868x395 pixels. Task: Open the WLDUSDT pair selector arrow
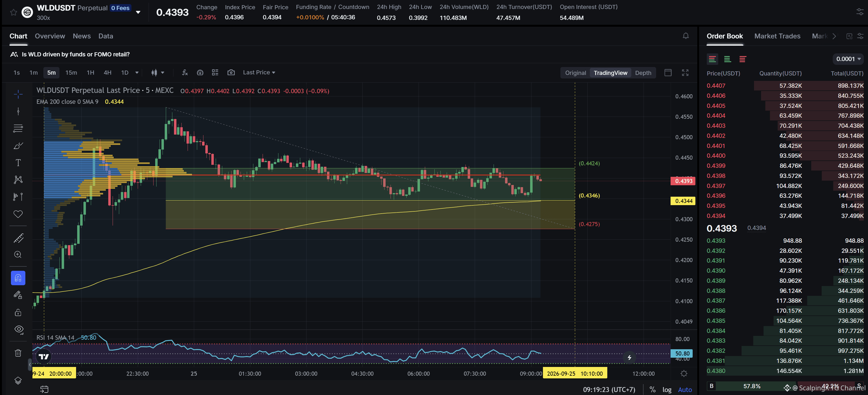click(x=138, y=13)
